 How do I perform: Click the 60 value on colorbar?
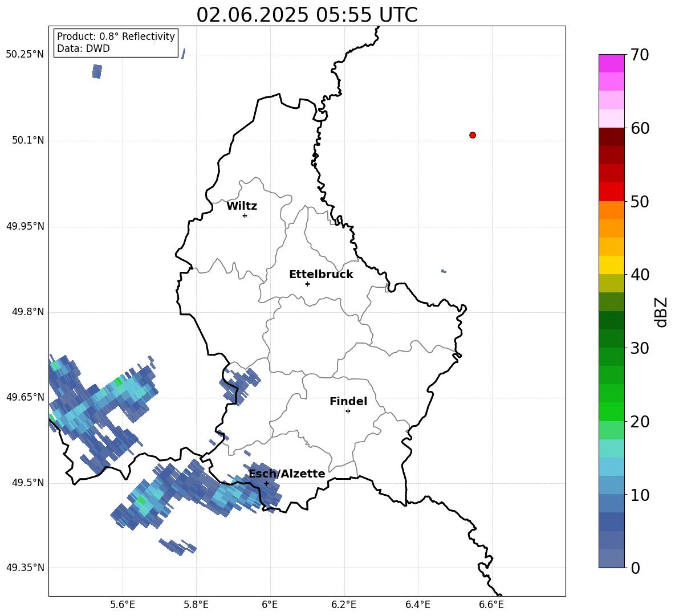point(640,128)
